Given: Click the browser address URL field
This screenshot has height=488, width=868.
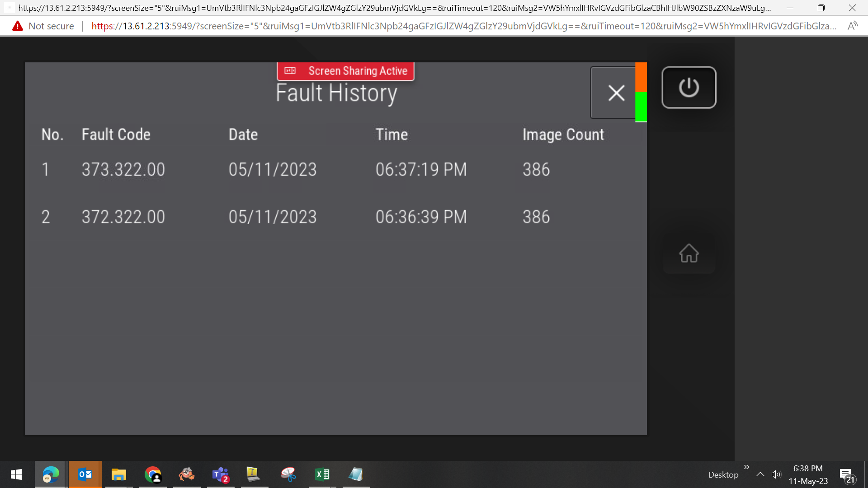Looking at the screenshot, I should click(464, 26).
